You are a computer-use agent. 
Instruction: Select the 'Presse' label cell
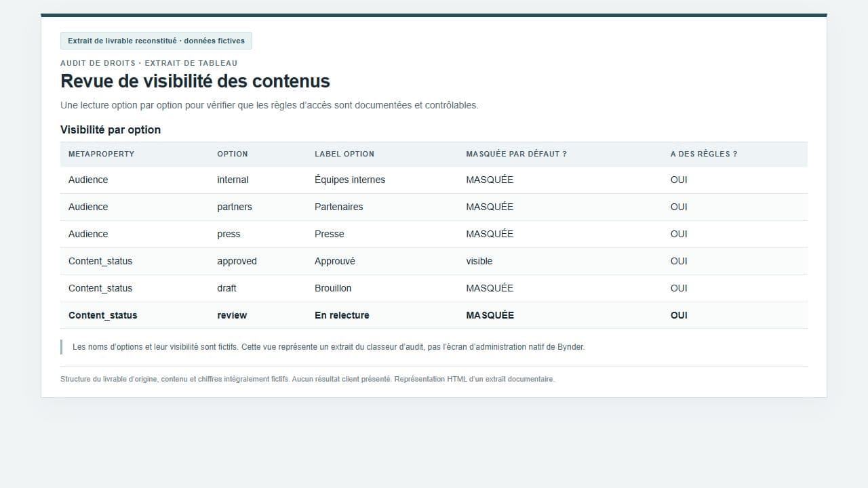330,234
